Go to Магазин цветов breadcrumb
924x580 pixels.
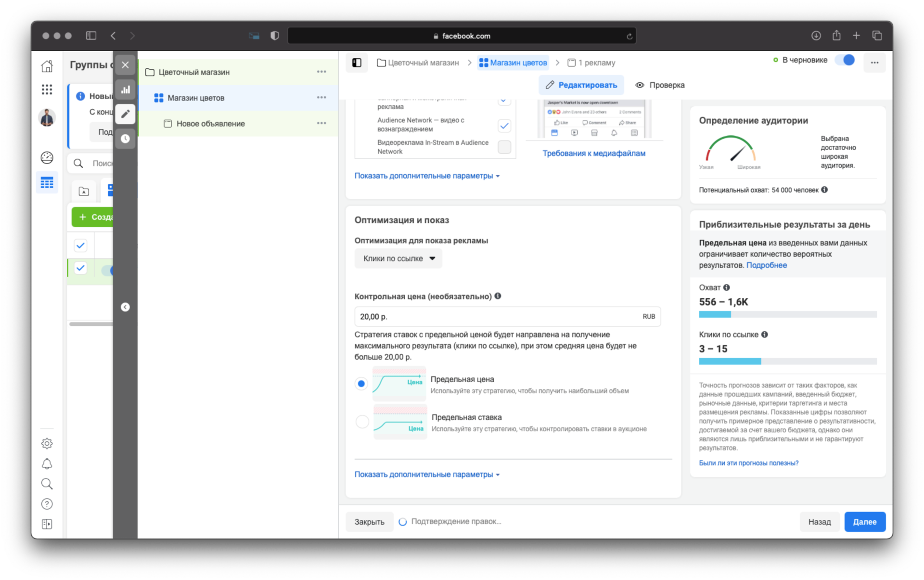[513, 63]
